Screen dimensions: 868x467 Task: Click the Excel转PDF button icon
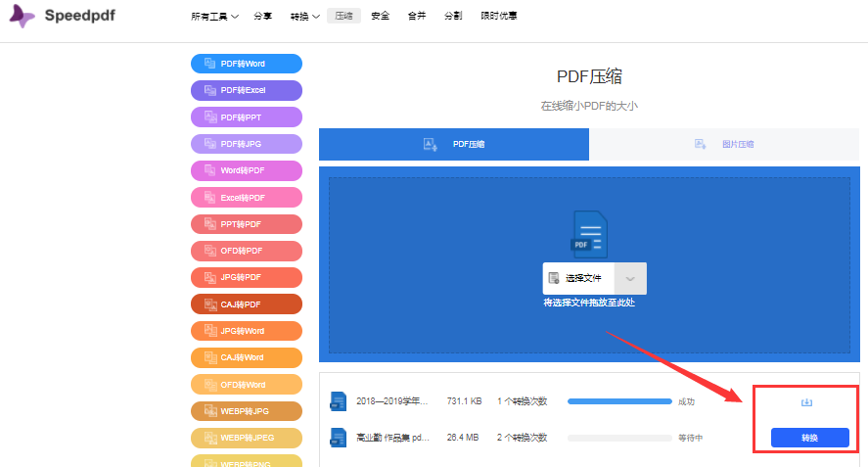coord(209,197)
